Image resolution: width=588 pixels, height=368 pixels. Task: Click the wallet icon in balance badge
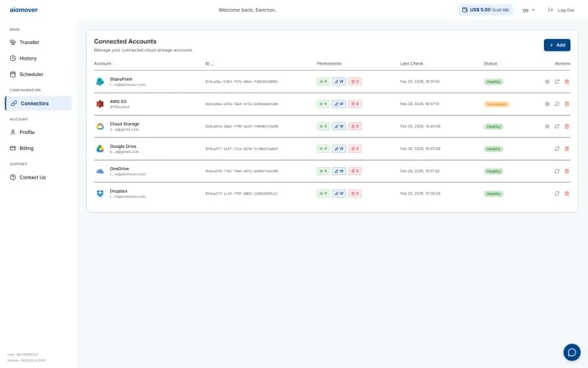465,10
